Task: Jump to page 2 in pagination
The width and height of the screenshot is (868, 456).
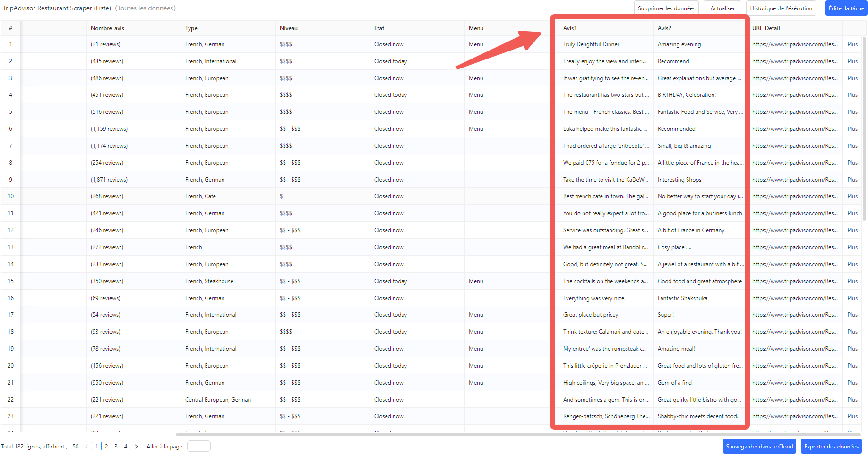Action: click(106, 447)
